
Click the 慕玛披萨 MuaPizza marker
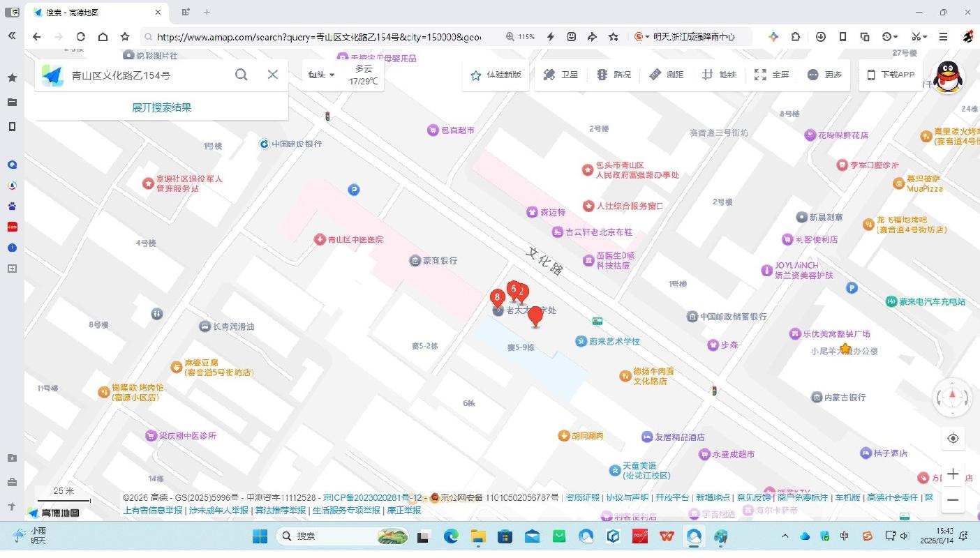899,183
